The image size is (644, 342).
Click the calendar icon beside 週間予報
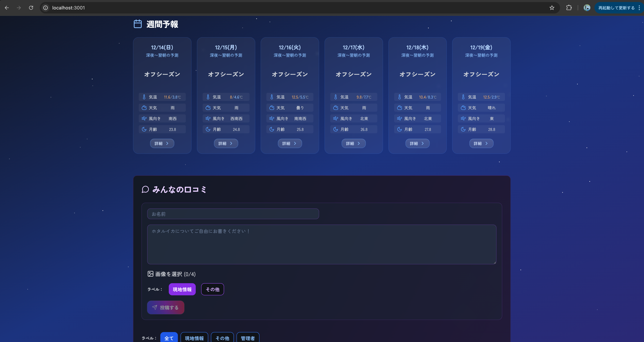point(138,24)
